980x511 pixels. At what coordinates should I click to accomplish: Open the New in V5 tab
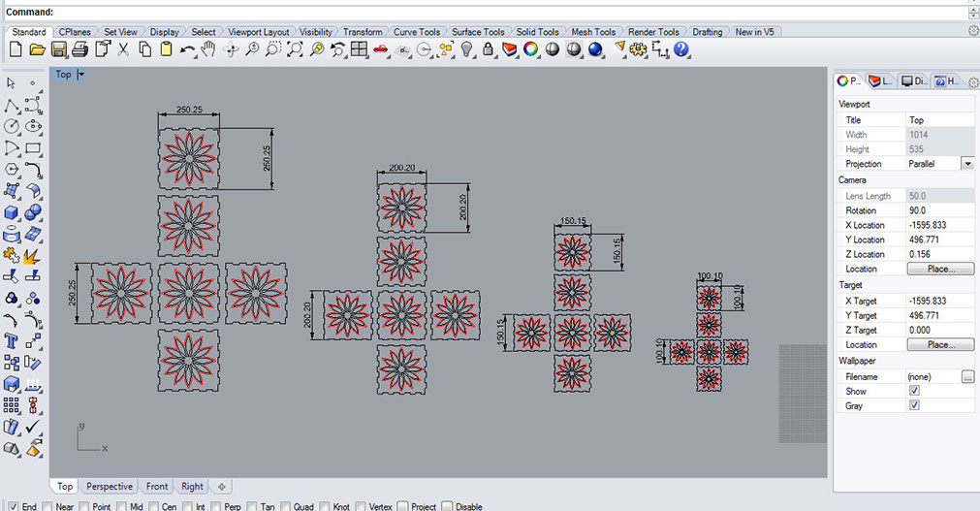coord(755,32)
